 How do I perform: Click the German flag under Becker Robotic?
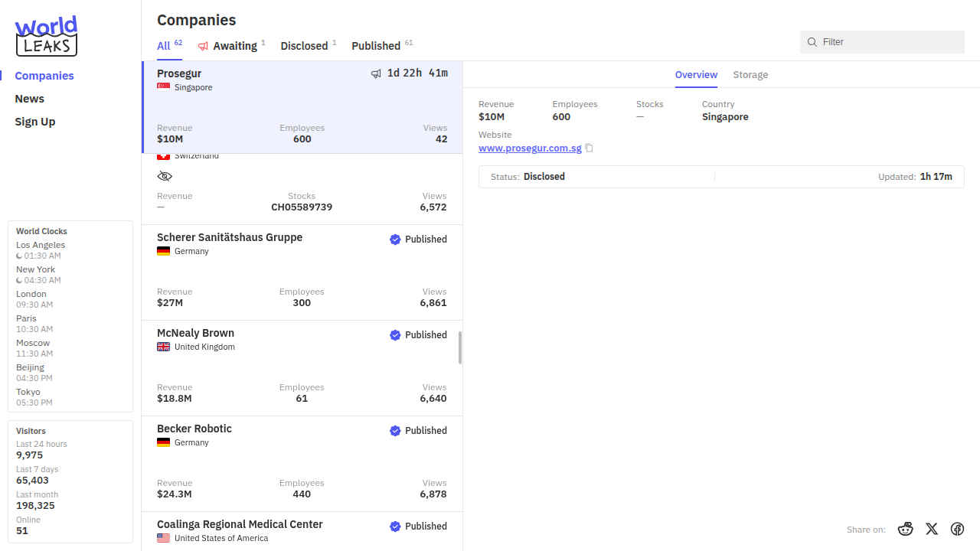click(x=163, y=442)
